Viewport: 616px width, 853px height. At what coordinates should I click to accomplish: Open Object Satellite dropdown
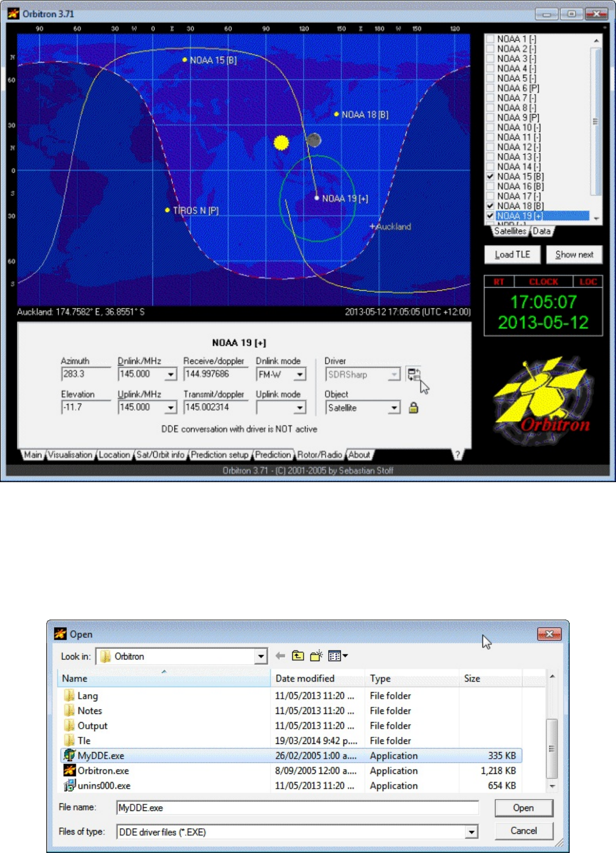pos(394,407)
